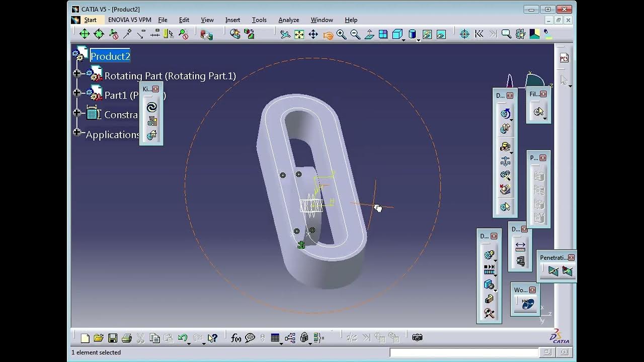Open the Insert menu
The width and height of the screenshot is (644, 362).
click(x=232, y=20)
